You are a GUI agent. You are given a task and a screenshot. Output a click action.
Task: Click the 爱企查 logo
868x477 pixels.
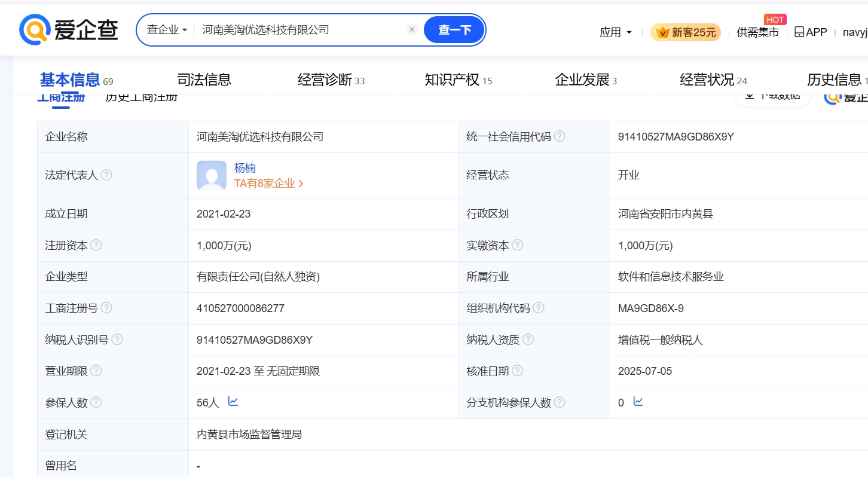(x=69, y=30)
